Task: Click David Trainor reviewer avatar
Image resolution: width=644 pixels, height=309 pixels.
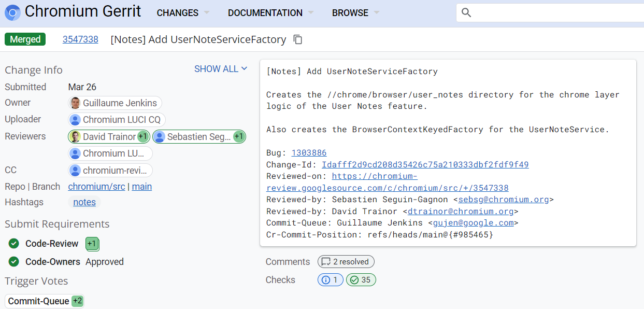Action: click(x=76, y=137)
